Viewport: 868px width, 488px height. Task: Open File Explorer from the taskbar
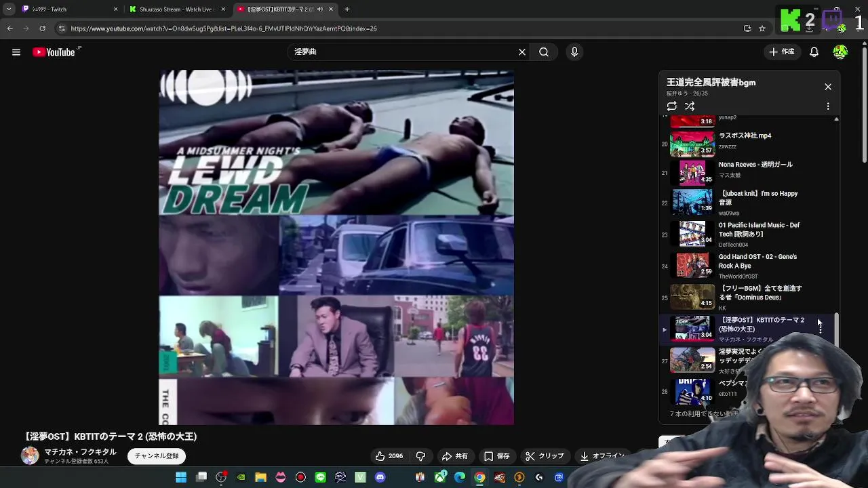260,477
